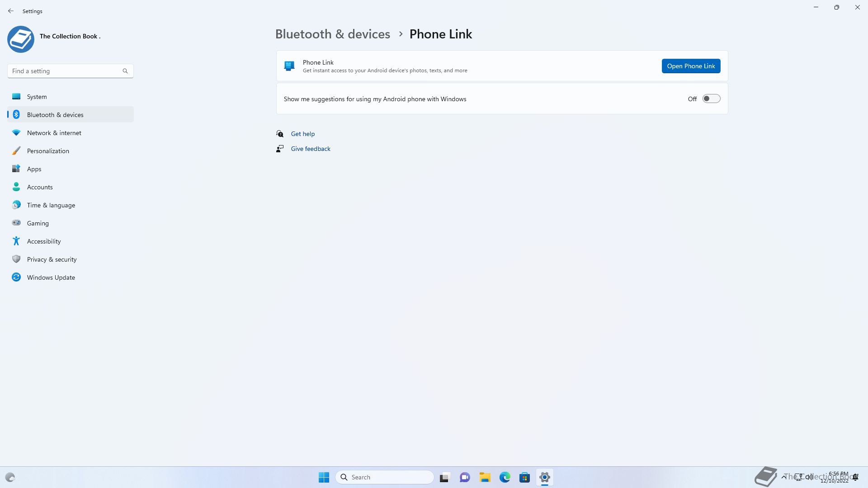868x488 pixels.
Task: Launch the Chat app from taskbar
Action: (465, 477)
